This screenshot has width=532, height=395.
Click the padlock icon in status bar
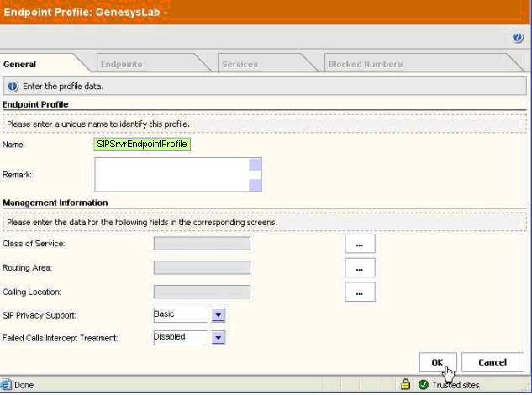(405, 385)
